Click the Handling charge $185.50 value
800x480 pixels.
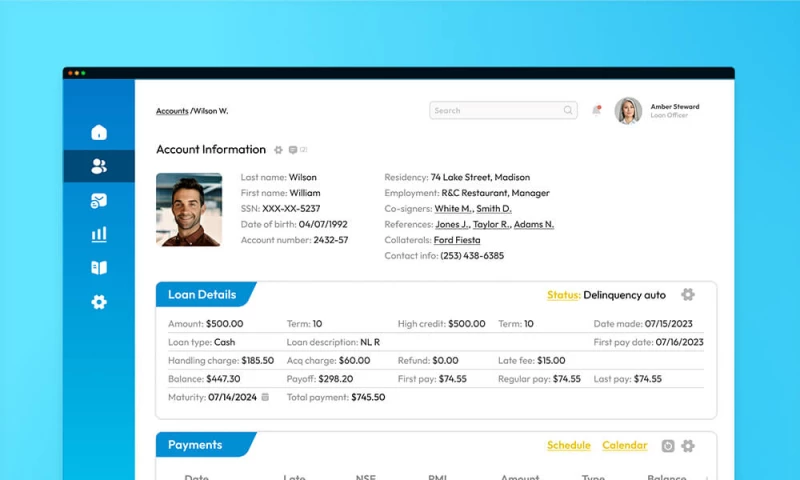(x=258, y=361)
